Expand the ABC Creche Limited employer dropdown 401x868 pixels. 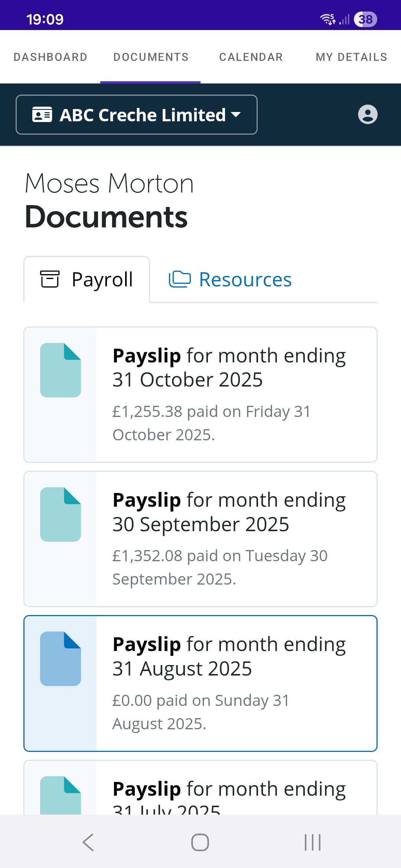136,115
